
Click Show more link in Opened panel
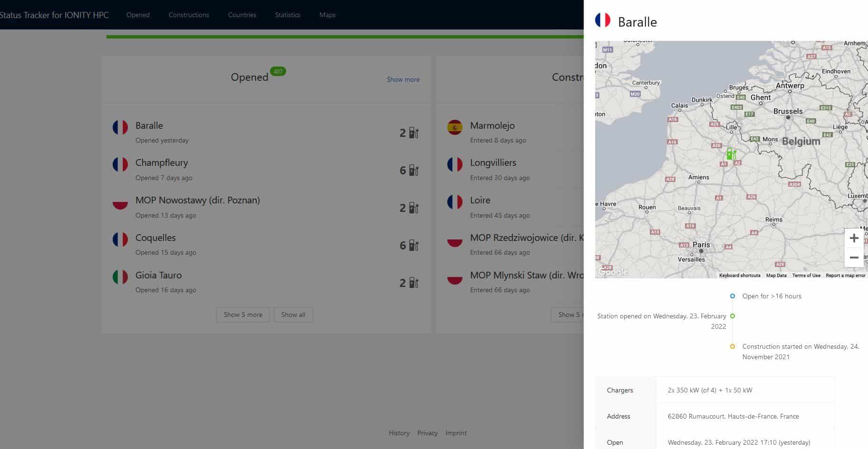403,79
